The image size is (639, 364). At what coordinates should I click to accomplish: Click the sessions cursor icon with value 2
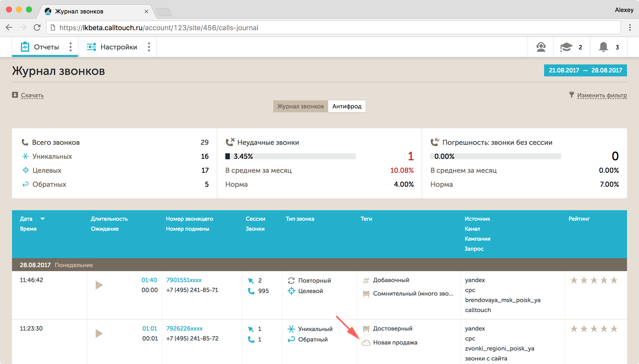(x=251, y=281)
